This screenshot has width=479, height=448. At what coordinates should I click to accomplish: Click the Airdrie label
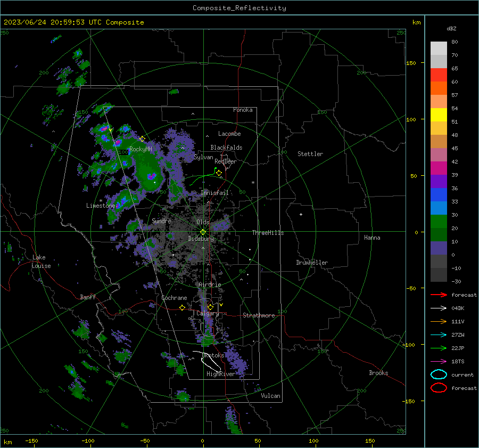pyautogui.click(x=210, y=284)
